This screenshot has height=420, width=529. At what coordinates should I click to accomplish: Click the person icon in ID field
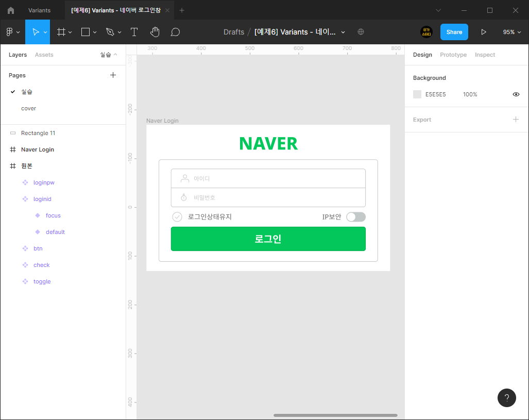[x=184, y=178]
